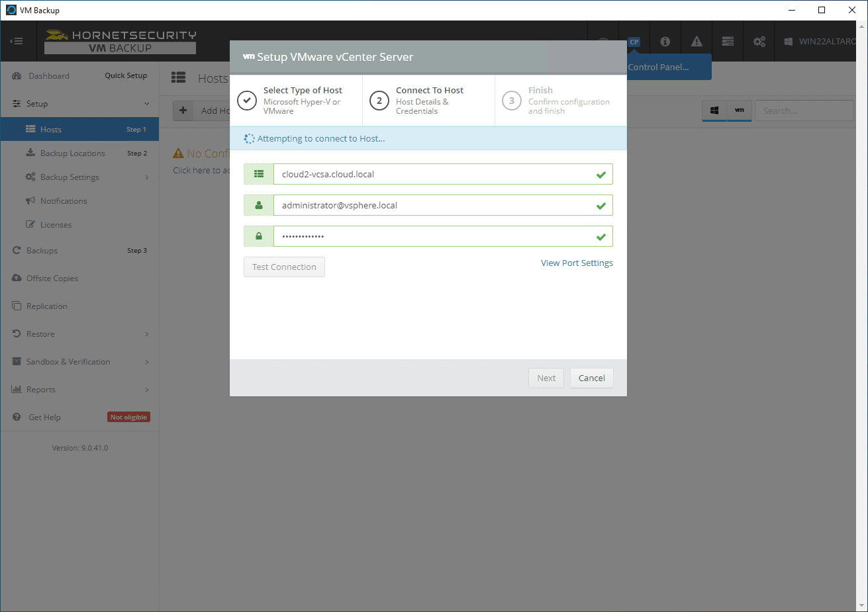The image size is (868, 612).
Task: Click the Reports bar chart icon
Action: (x=17, y=390)
